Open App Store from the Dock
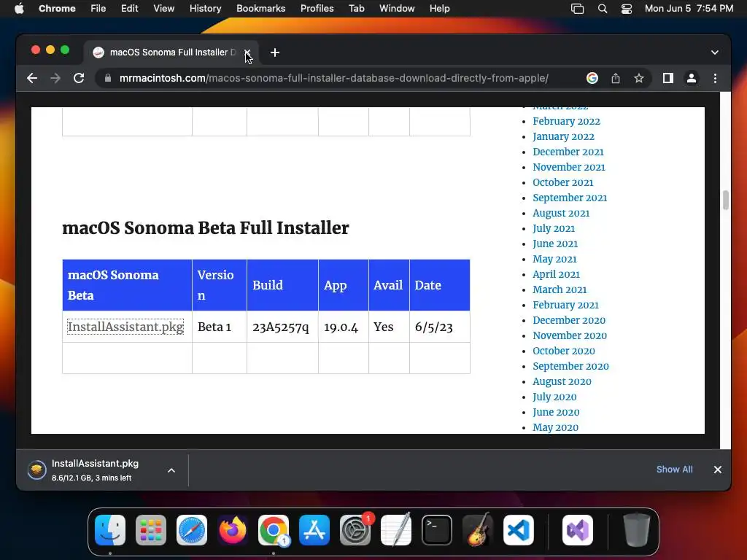 point(314,530)
